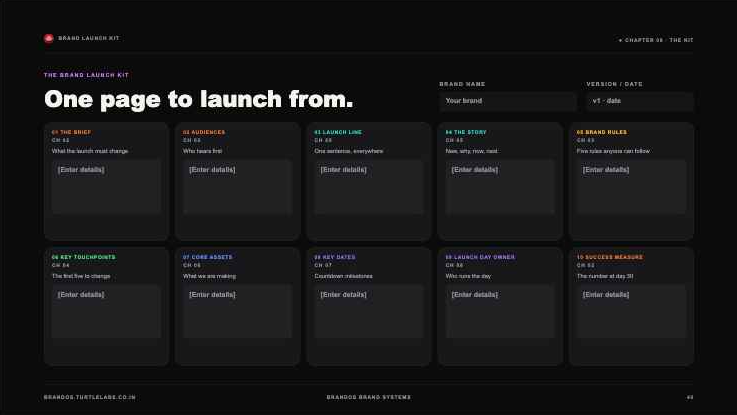Click the pink 'THE BRAND LAUNCH KIT' eyebrow text

click(86, 75)
